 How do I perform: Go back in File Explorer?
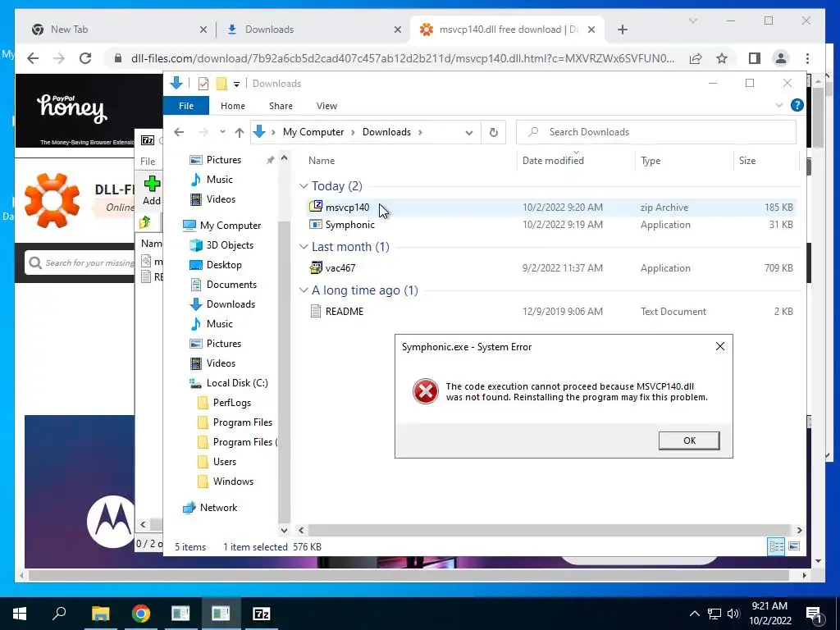point(179,132)
